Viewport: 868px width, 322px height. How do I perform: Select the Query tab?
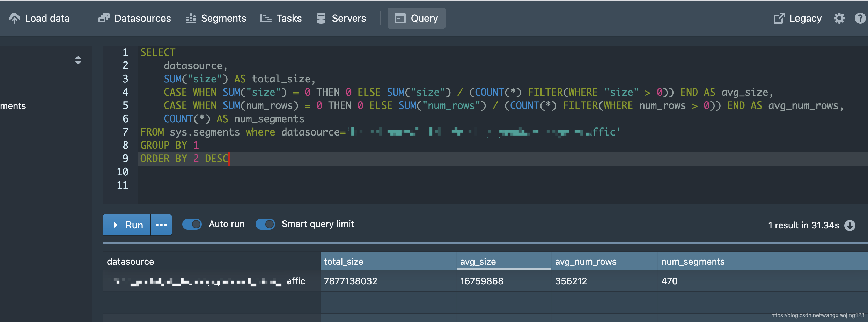click(x=416, y=18)
